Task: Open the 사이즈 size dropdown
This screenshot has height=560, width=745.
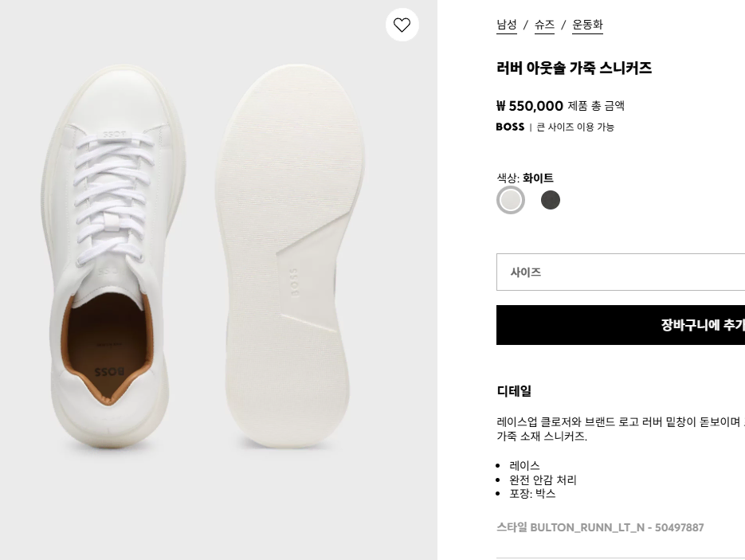Action: [621, 272]
